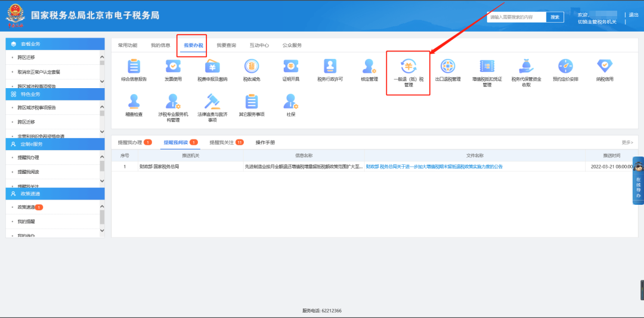Click the 政策速递 section header
This screenshot has height=318, width=644.
tap(55, 194)
